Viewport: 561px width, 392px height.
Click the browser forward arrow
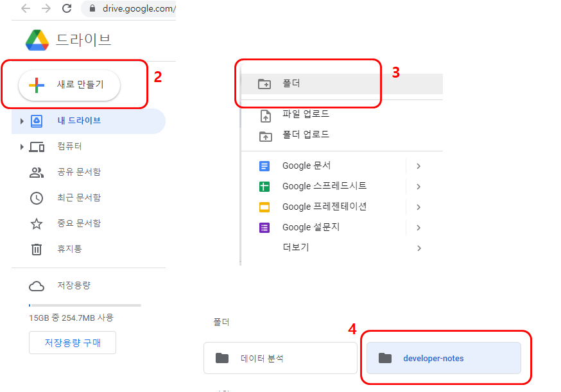click(46, 8)
